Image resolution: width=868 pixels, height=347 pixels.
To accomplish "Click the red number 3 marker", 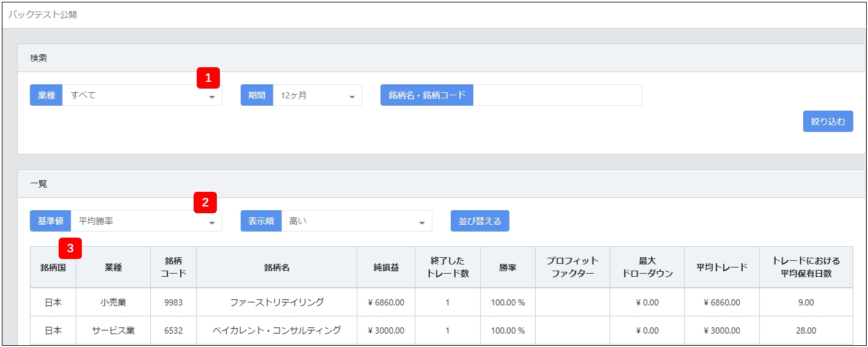I will (70, 248).
